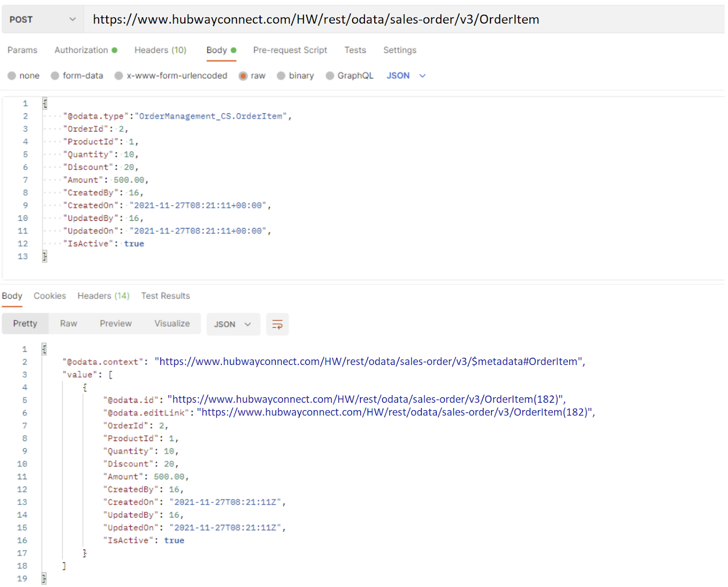Select the form-data radio option
The height and width of the screenshot is (587, 728).
point(55,76)
